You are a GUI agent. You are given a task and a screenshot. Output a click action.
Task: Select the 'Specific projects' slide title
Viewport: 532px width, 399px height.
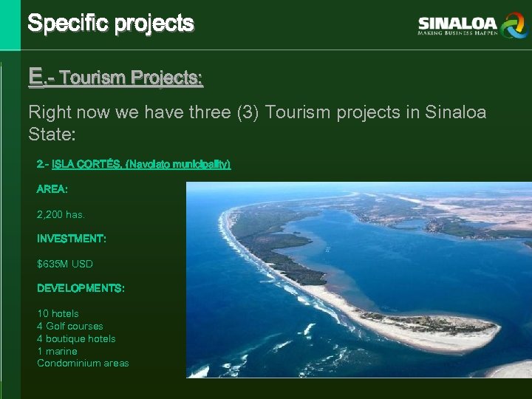coord(111,24)
